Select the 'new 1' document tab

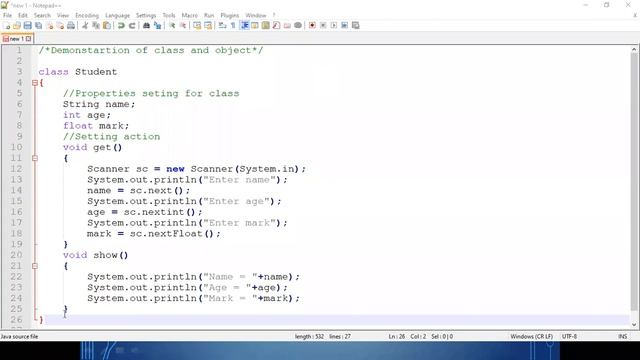click(16, 39)
